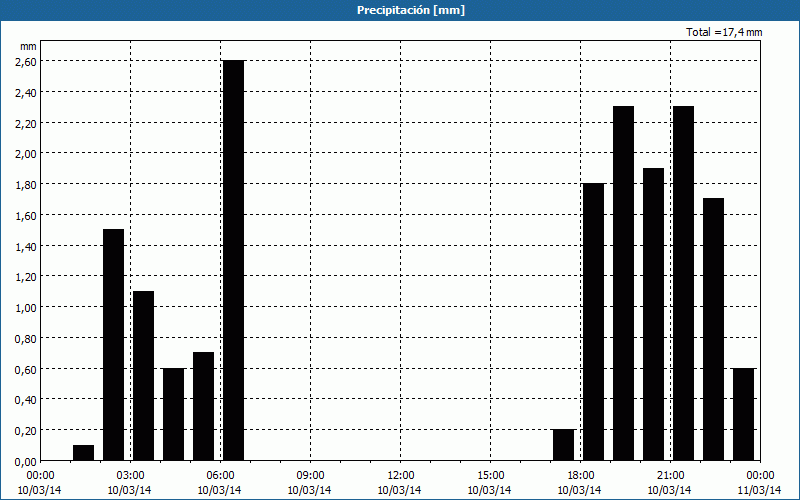The image size is (800, 500).
Task: Click the 12:00 time label
Action: (400, 476)
